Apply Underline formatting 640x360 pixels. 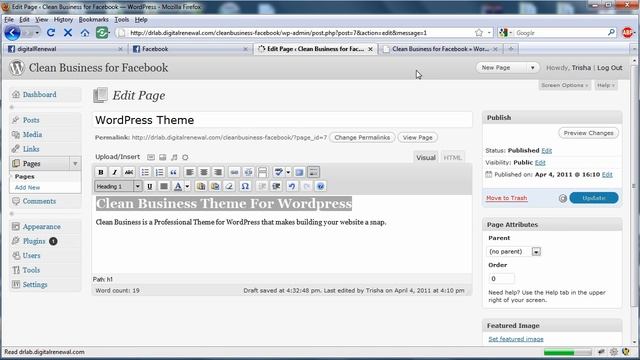(x=150, y=187)
